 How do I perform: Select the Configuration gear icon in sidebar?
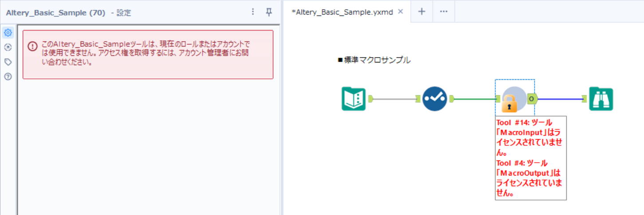(x=8, y=32)
